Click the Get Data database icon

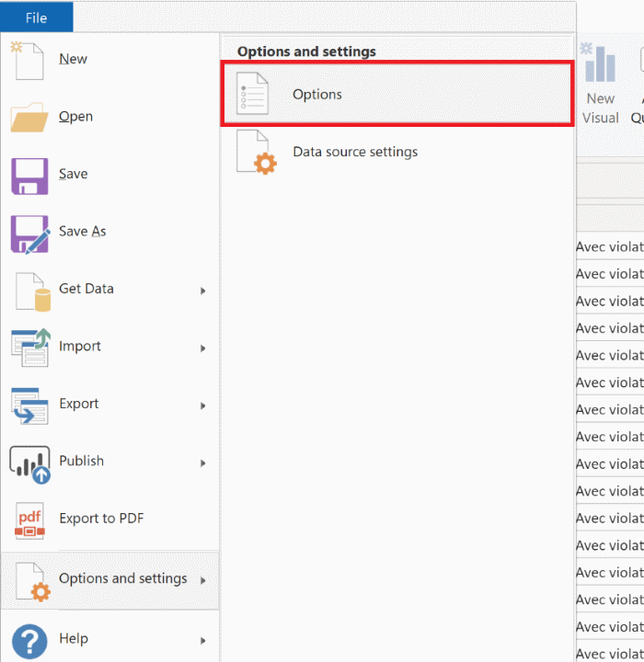point(33,291)
